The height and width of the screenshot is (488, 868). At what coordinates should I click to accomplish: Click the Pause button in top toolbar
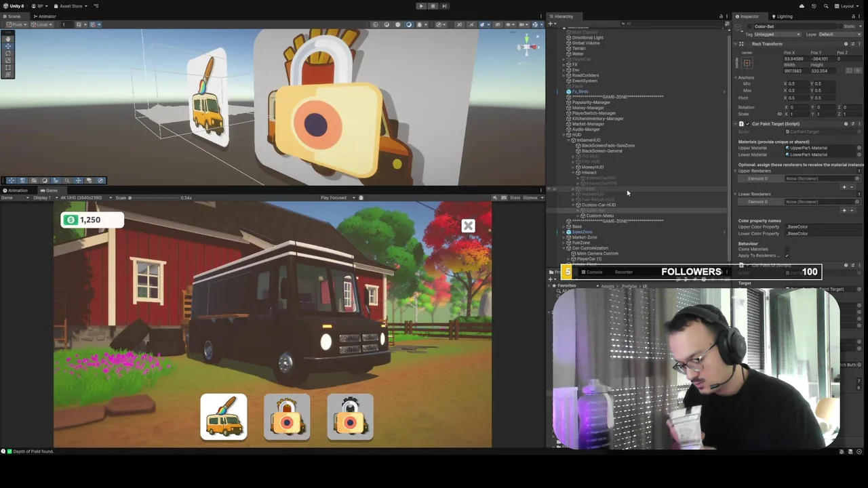coord(433,6)
